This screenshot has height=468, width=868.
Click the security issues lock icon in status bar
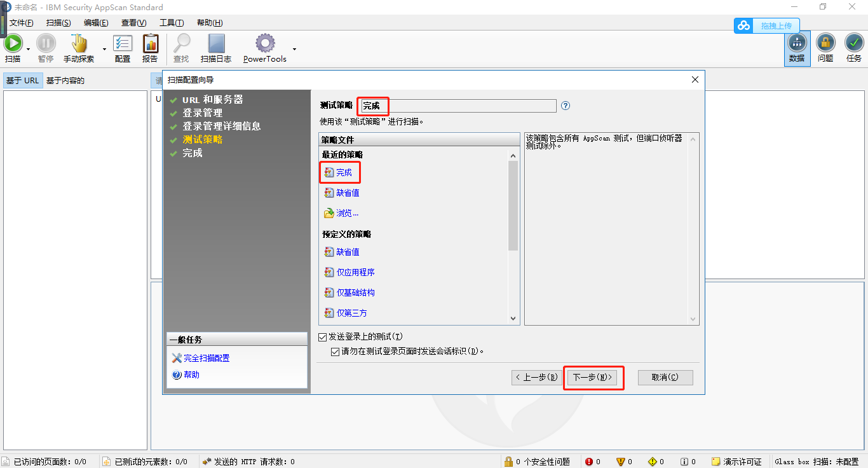pos(508,462)
